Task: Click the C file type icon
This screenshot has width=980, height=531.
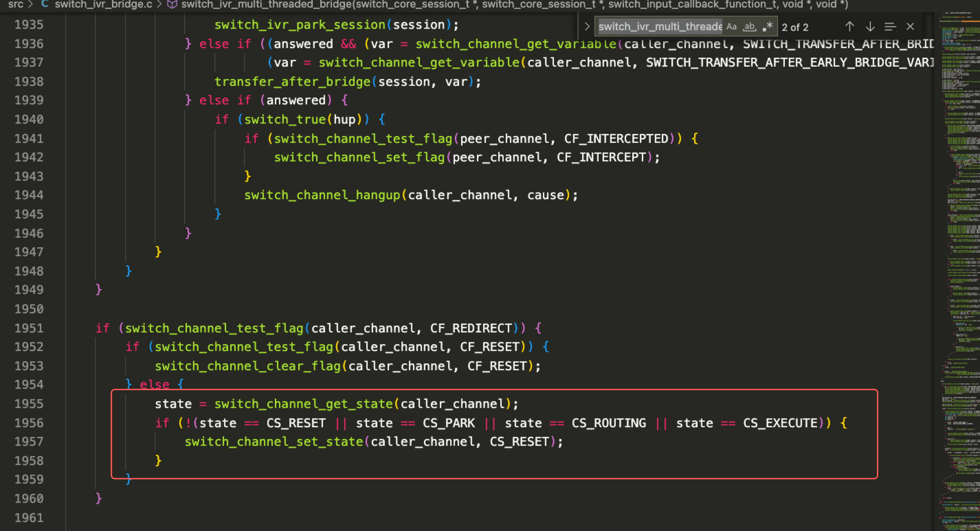Action: [x=44, y=4]
